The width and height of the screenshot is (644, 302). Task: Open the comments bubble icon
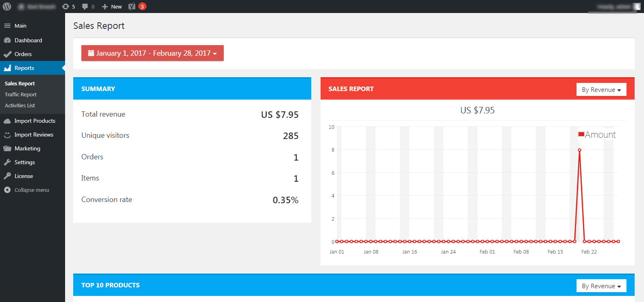point(85,7)
